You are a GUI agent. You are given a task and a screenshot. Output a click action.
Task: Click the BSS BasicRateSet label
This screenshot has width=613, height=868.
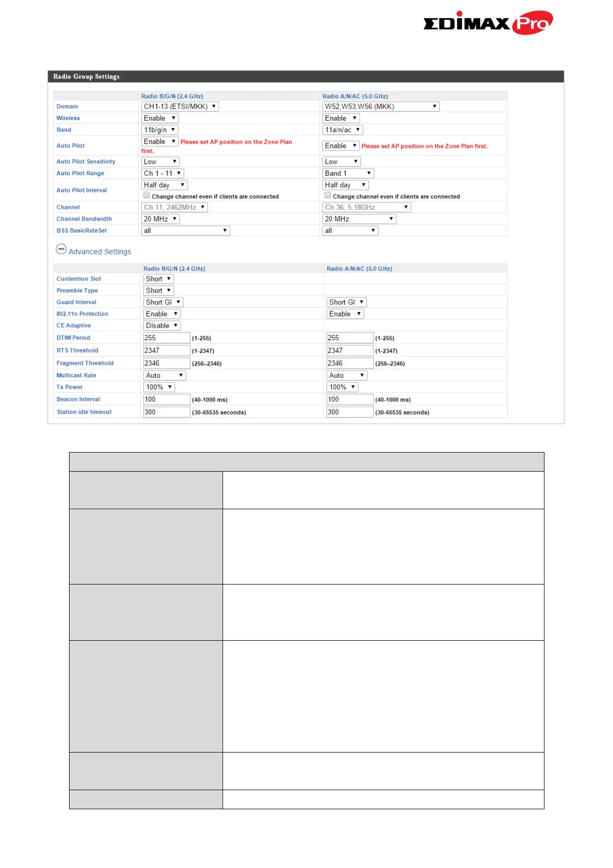(x=82, y=231)
